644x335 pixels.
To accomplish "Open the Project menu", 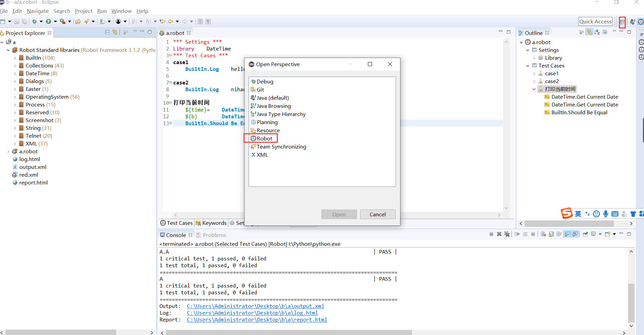I will (83, 11).
